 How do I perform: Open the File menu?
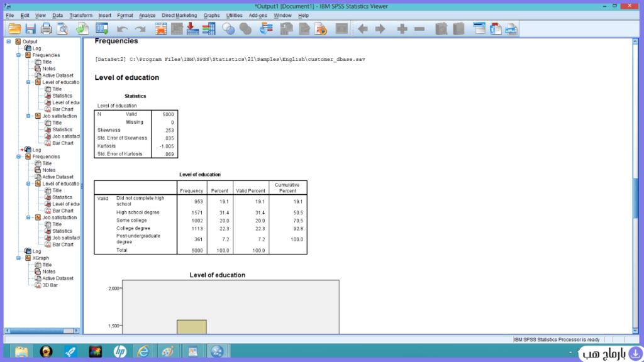click(10, 16)
